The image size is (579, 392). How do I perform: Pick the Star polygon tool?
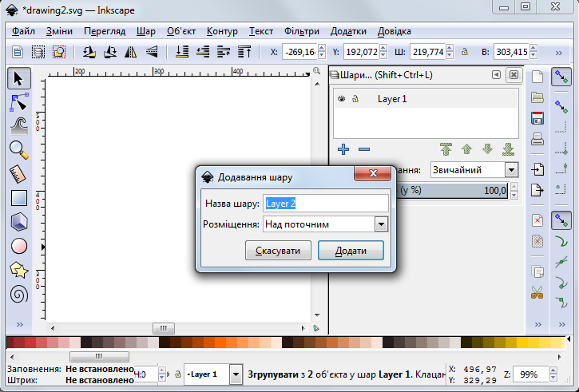[x=19, y=270]
